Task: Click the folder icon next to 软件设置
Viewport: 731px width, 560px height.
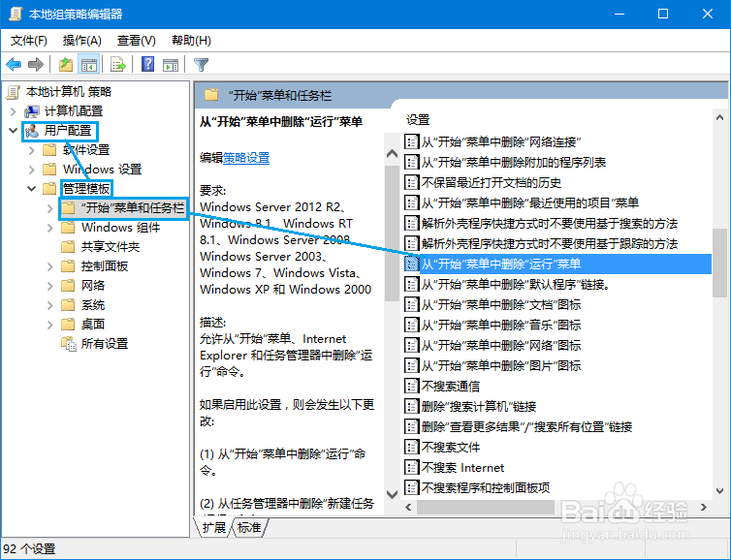Action: click(x=49, y=150)
